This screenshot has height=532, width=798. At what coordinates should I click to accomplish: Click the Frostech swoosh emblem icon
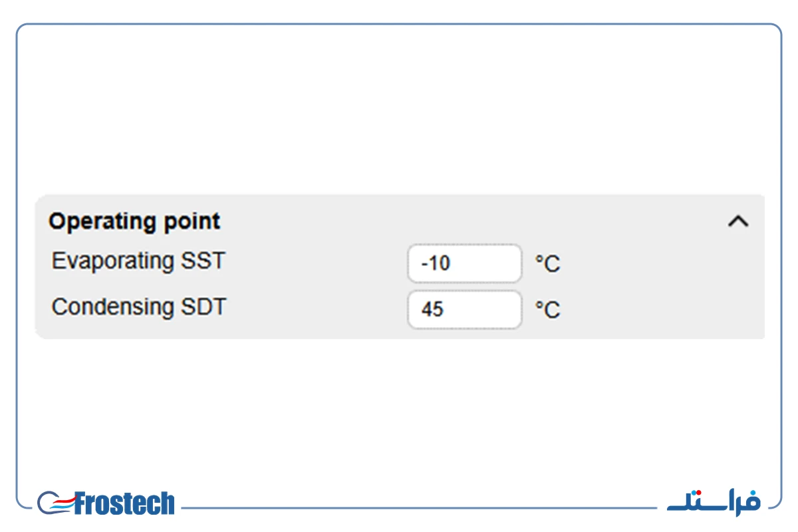coord(55,503)
